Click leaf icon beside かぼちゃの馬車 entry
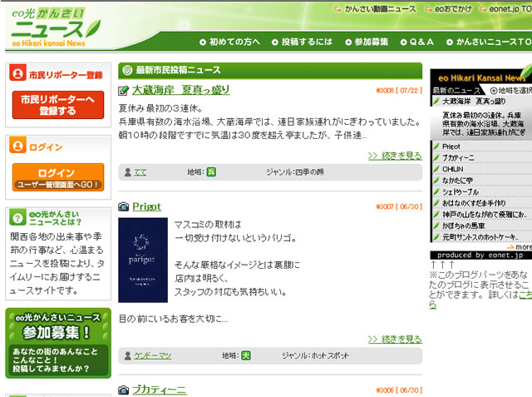 (x=436, y=226)
